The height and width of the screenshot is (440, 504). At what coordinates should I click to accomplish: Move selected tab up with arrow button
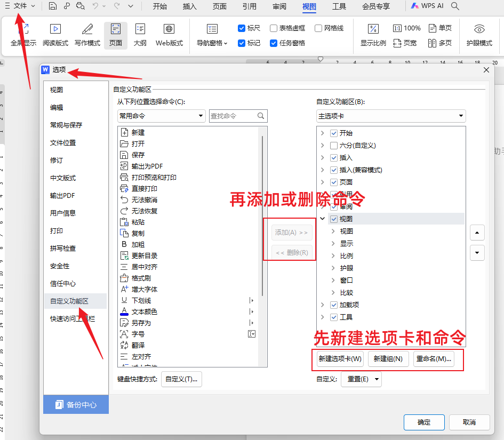477,233
